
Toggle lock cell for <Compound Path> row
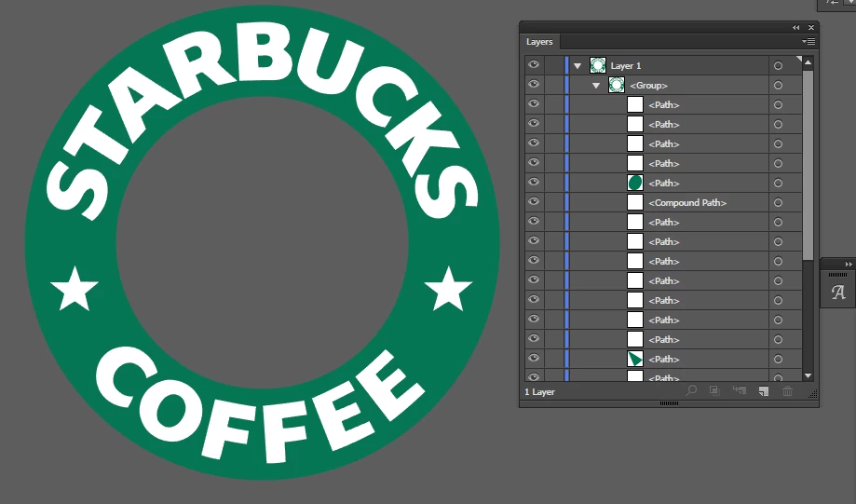[554, 202]
